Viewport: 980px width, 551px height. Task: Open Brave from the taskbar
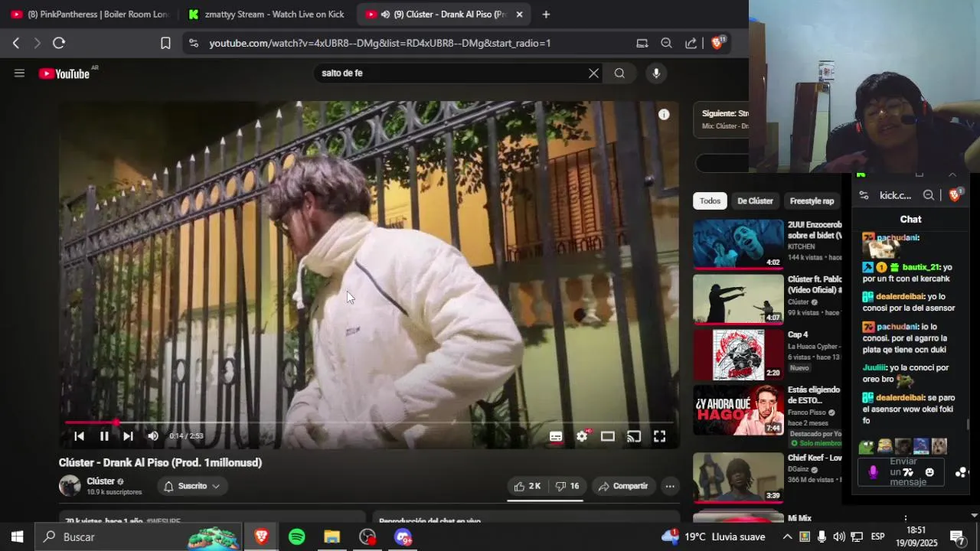261,537
